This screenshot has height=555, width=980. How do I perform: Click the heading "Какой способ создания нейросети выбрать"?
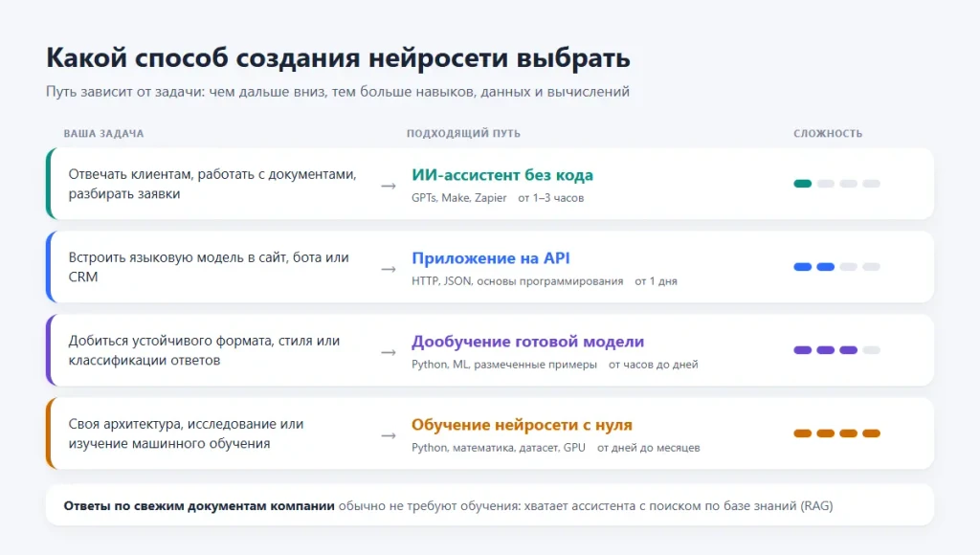tap(338, 58)
